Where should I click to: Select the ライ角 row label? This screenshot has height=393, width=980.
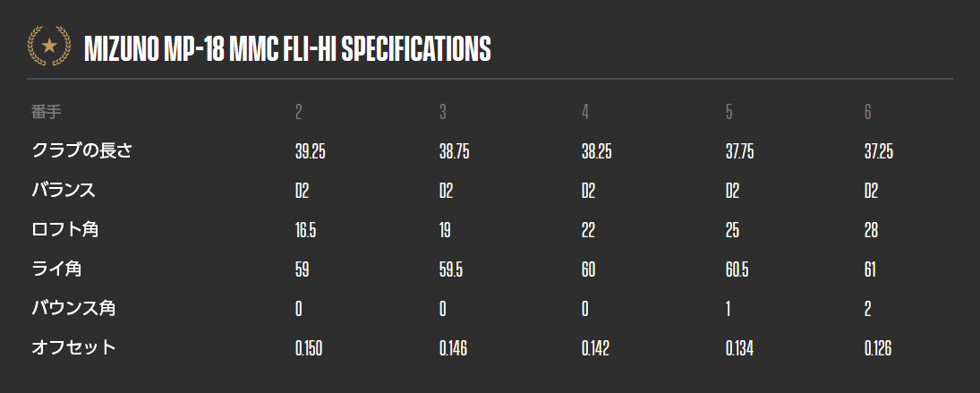56,269
